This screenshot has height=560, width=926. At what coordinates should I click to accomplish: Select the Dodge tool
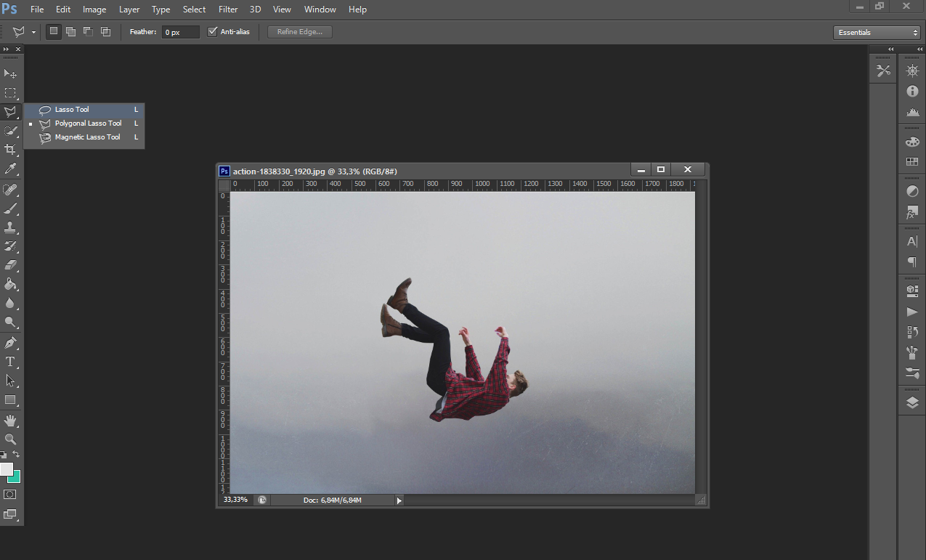click(10, 322)
